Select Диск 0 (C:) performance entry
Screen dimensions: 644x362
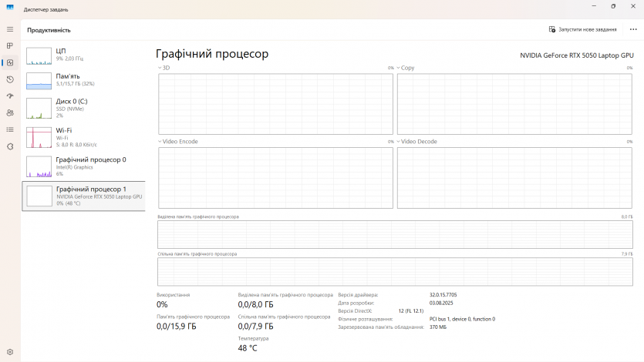83,108
